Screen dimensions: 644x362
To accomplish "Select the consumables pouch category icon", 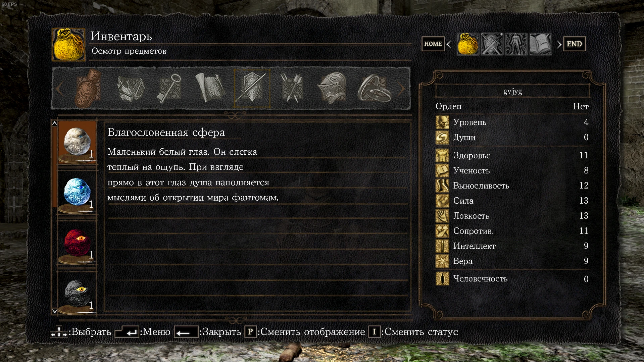I will point(89,88).
